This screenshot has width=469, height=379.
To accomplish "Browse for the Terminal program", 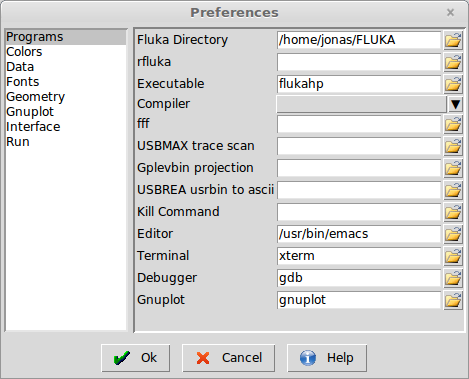I will [x=453, y=256].
